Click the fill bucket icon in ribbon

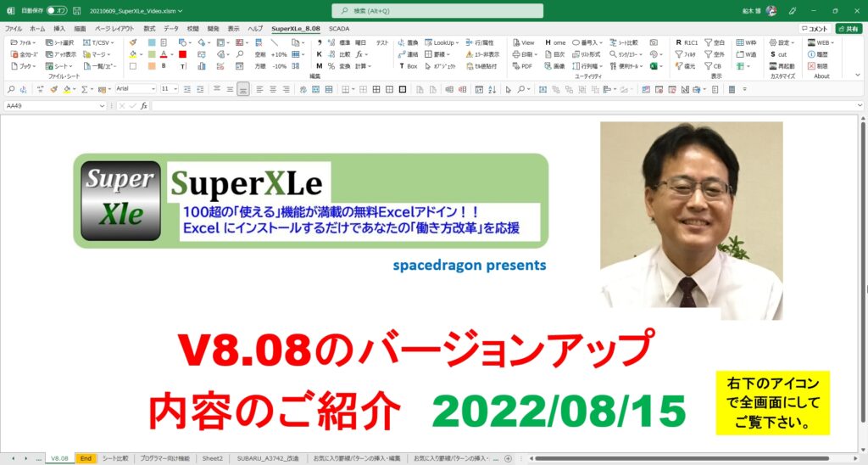click(133, 54)
